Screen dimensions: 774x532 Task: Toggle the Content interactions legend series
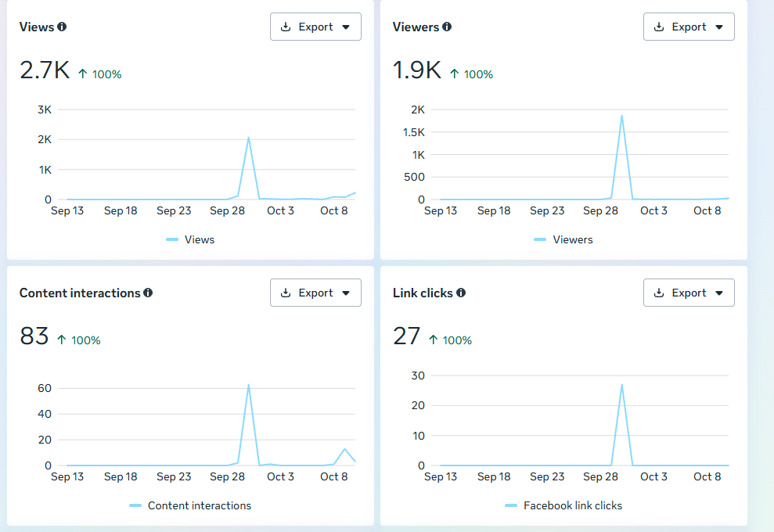tap(190, 505)
